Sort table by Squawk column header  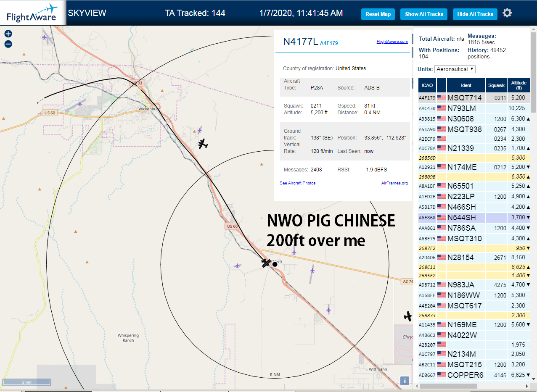tap(496, 85)
